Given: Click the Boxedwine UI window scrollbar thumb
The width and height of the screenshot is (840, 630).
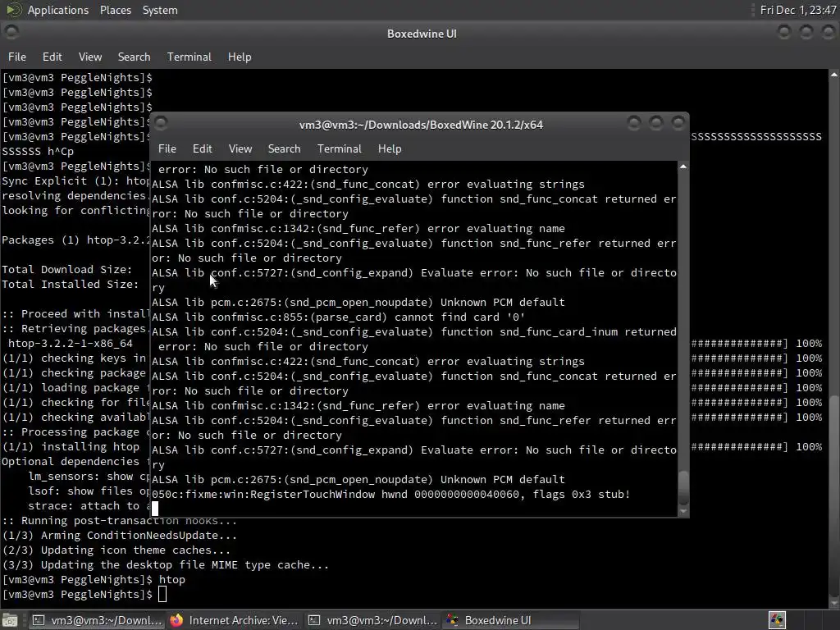Looking at the screenshot, I should (834, 495).
